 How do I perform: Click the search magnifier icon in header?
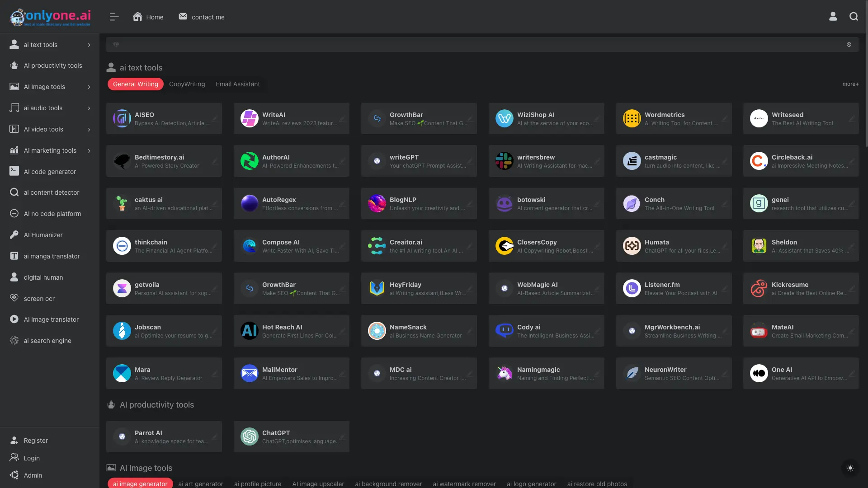point(854,16)
